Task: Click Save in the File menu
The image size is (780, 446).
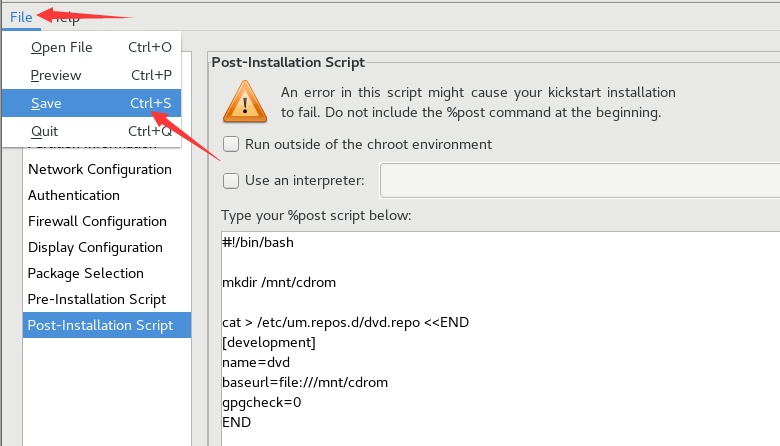Action: pyautogui.click(x=92, y=103)
